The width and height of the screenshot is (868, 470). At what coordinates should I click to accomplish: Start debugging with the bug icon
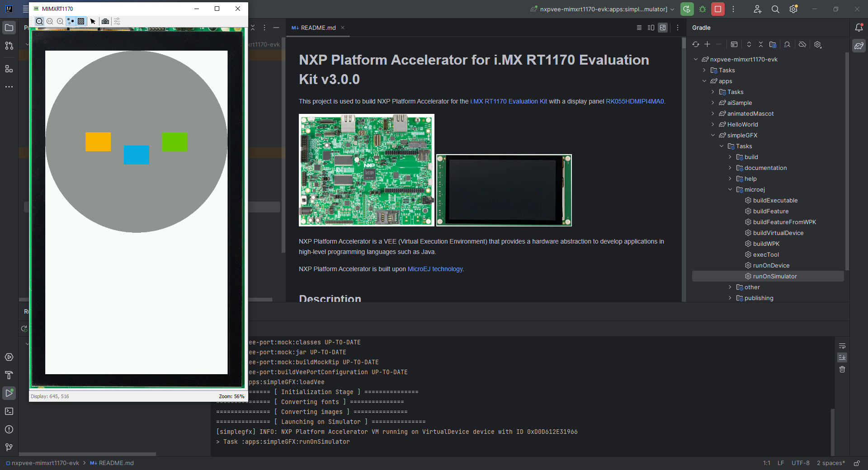pos(703,9)
